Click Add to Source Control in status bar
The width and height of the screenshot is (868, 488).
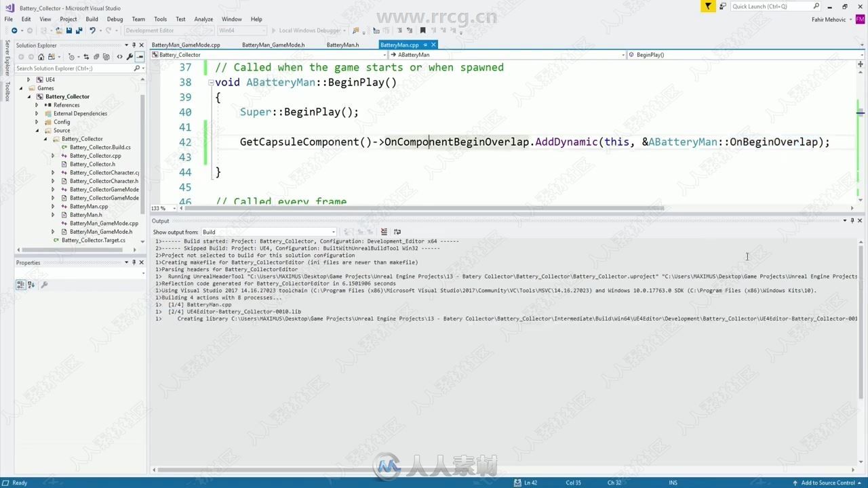828,483
